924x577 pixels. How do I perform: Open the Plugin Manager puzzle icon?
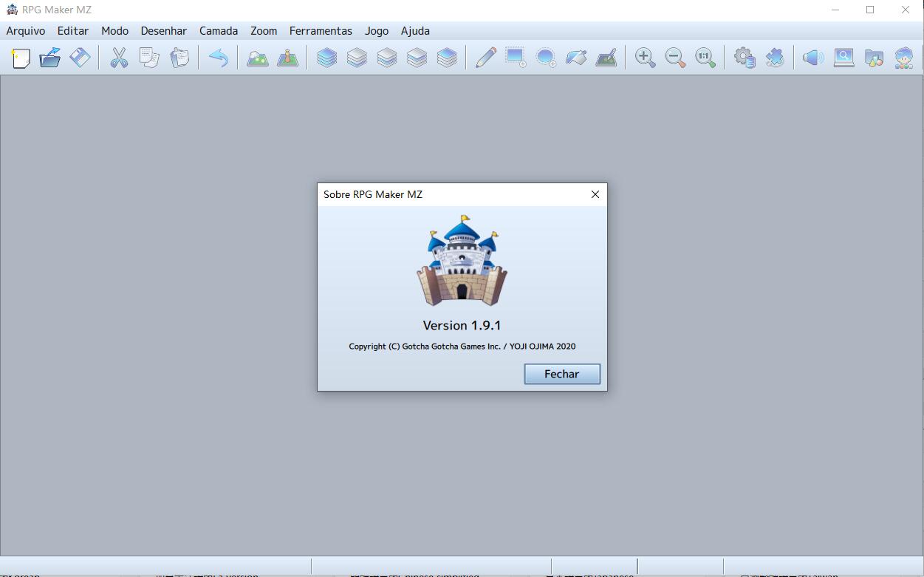[775, 58]
